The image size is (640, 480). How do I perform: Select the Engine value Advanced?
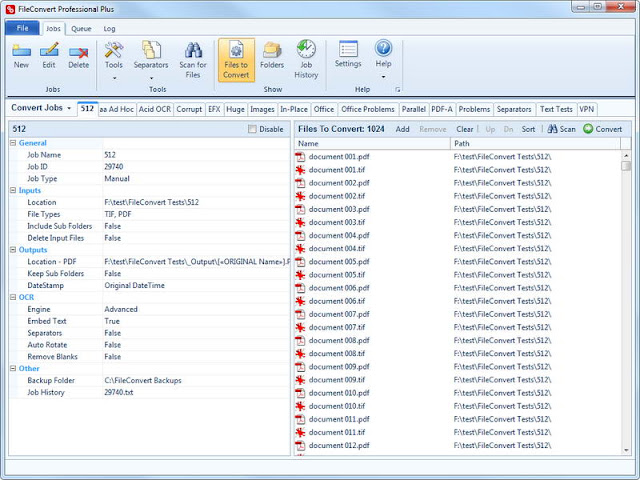coord(121,309)
